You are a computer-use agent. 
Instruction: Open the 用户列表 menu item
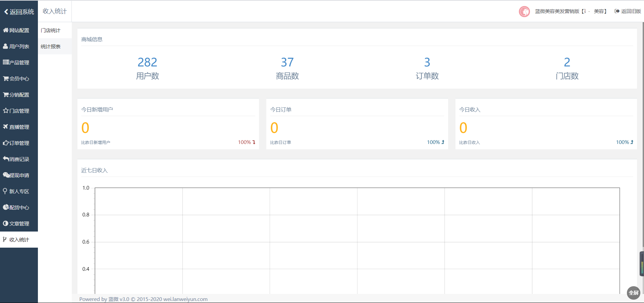point(19,46)
